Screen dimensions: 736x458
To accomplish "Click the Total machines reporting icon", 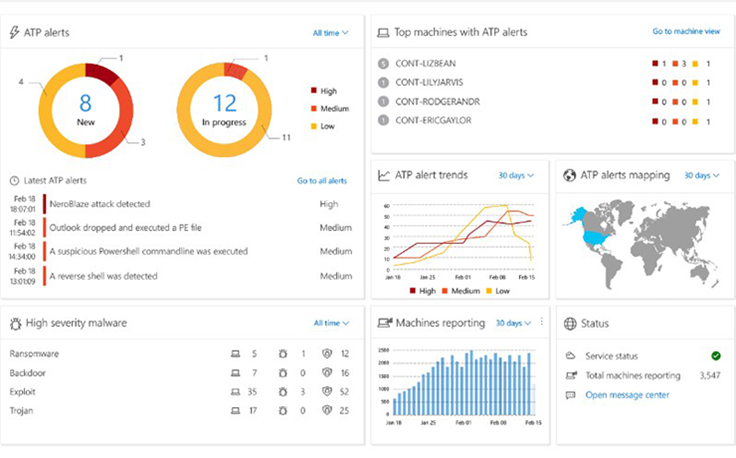I will click(x=571, y=375).
